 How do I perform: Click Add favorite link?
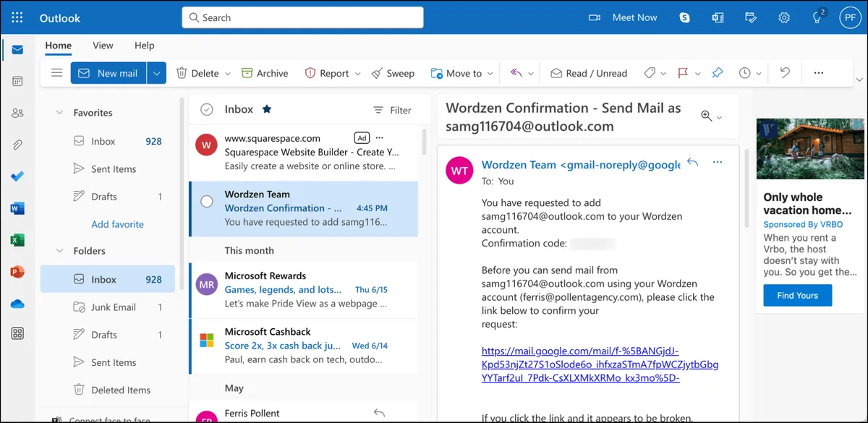click(x=117, y=224)
